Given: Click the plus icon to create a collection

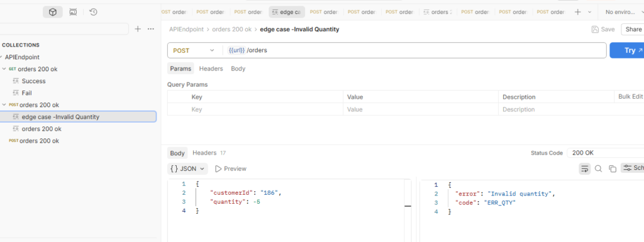Looking at the screenshot, I should pos(138,29).
